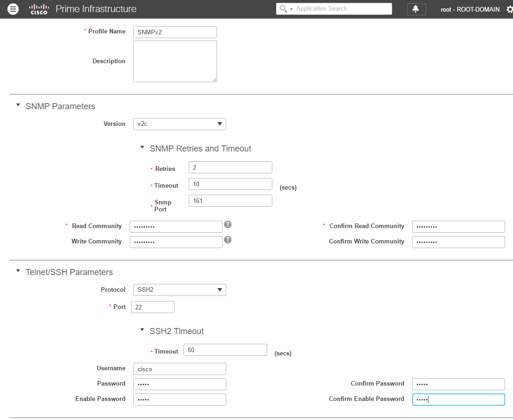The height and width of the screenshot is (420, 513).
Task: Select the Username field containing cisco
Action: tap(179, 369)
